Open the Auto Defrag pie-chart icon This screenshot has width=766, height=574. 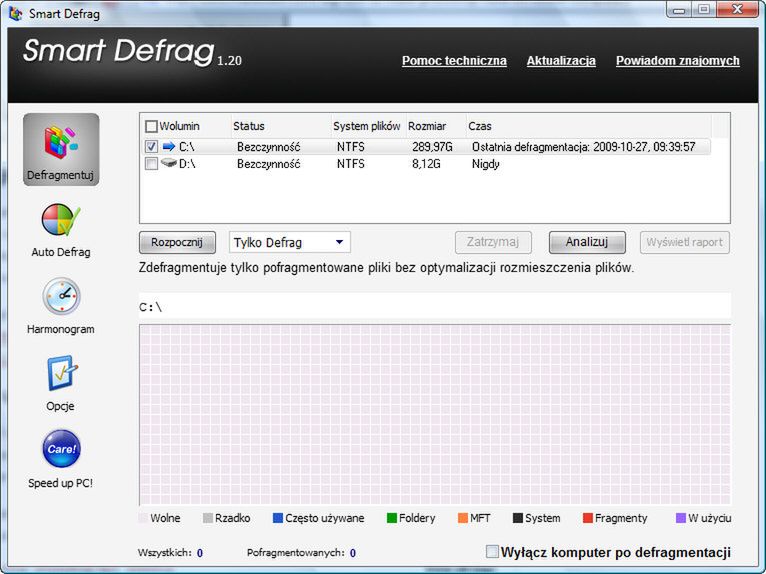[x=61, y=220]
